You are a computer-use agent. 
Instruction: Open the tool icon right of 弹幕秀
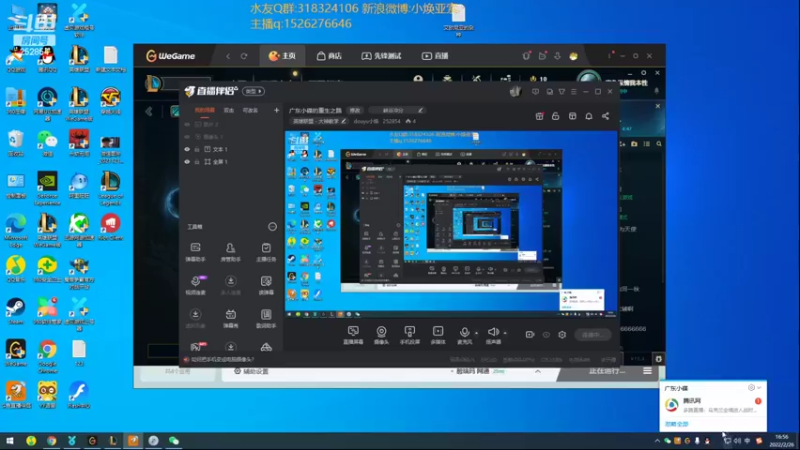[x=266, y=318]
